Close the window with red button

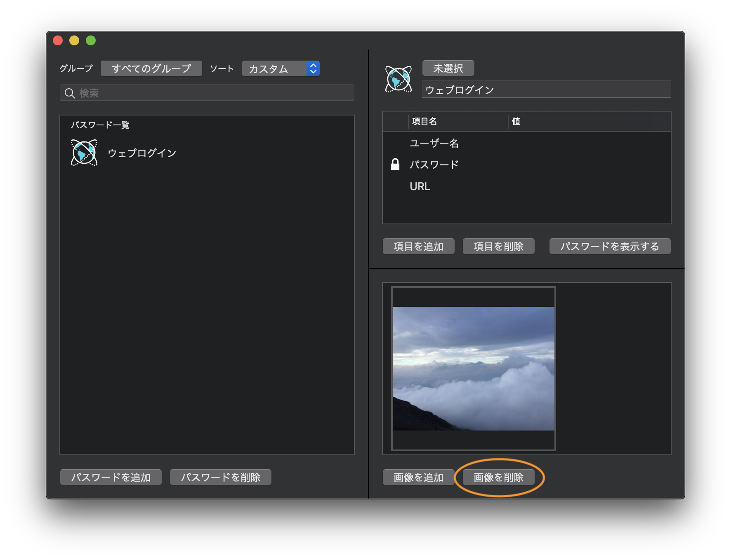[x=58, y=40]
